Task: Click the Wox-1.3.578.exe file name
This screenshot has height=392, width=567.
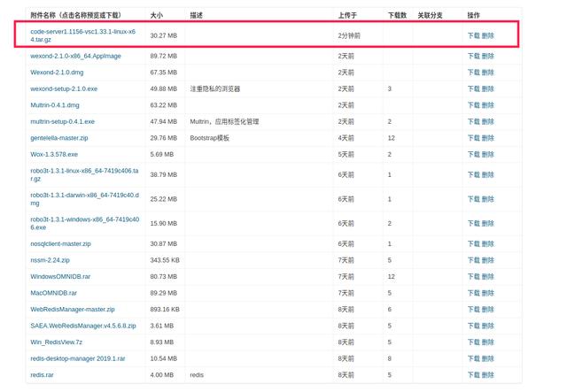Action: click(54, 154)
